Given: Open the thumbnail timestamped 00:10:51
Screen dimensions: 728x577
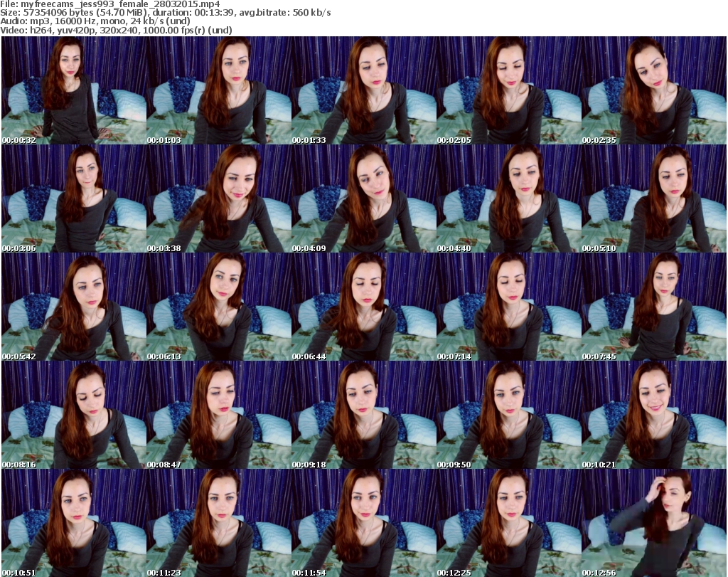Looking at the screenshot, I should pos(74,523).
